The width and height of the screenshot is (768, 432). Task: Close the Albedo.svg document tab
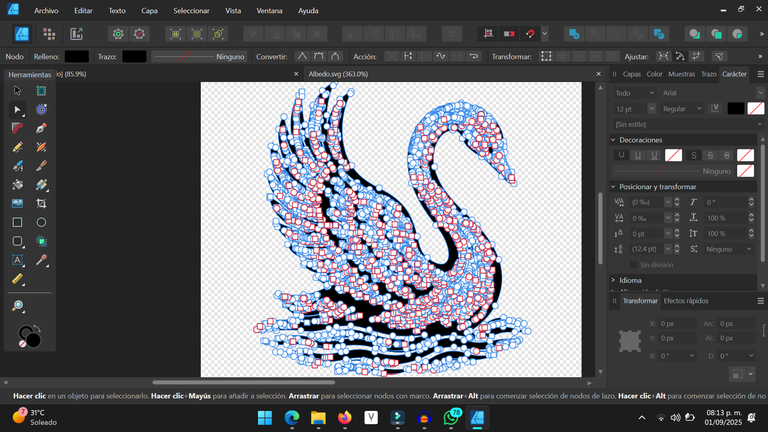(598, 74)
